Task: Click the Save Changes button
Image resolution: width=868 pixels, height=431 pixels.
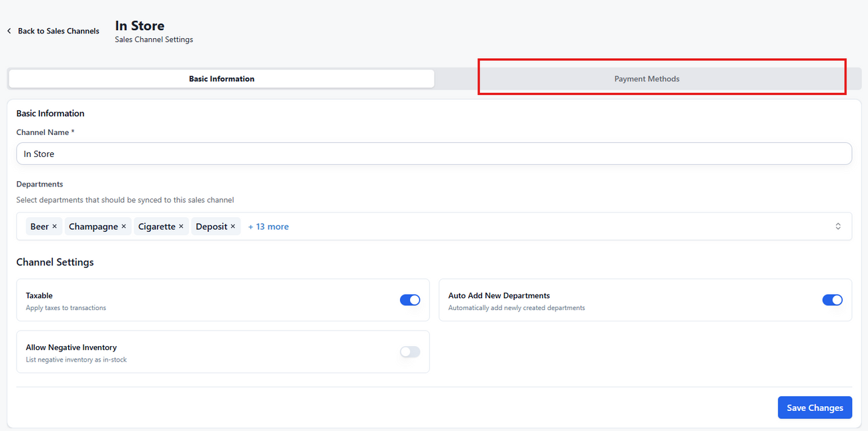Action: pyautogui.click(x=815, y=407)
